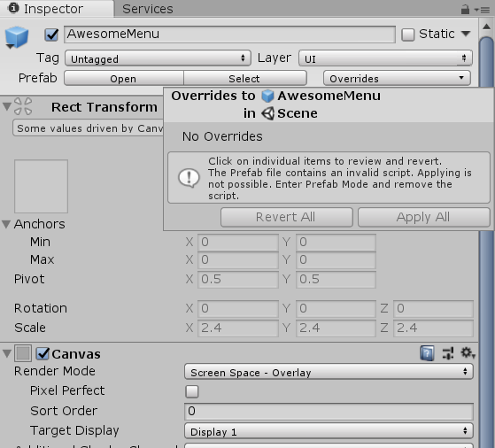Open the Inspector panel options menu icon
495x448 pixels.
482,10
